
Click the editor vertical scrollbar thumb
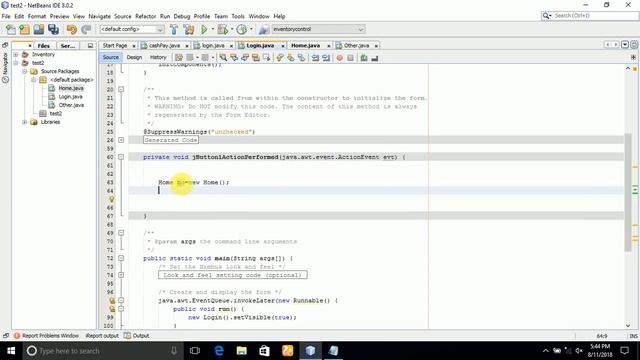(628, 192)
